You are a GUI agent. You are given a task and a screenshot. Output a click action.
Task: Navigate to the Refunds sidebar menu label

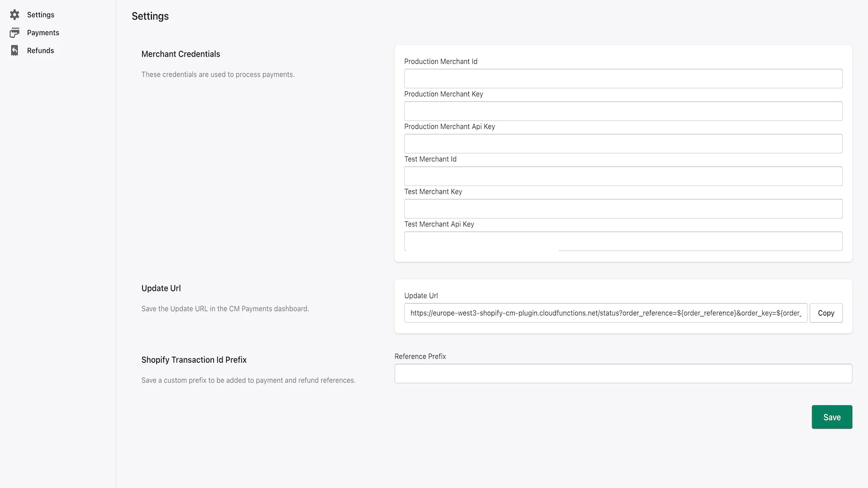(41, 50)
